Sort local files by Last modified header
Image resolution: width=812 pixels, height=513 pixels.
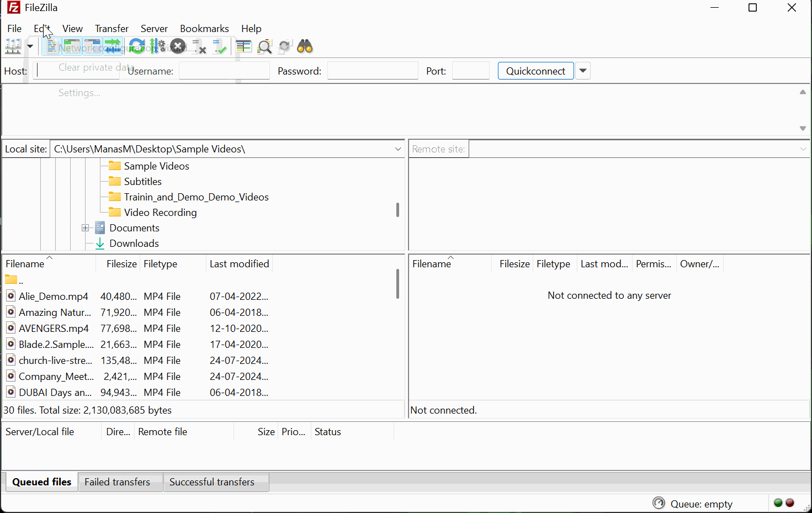pos(239,264)
